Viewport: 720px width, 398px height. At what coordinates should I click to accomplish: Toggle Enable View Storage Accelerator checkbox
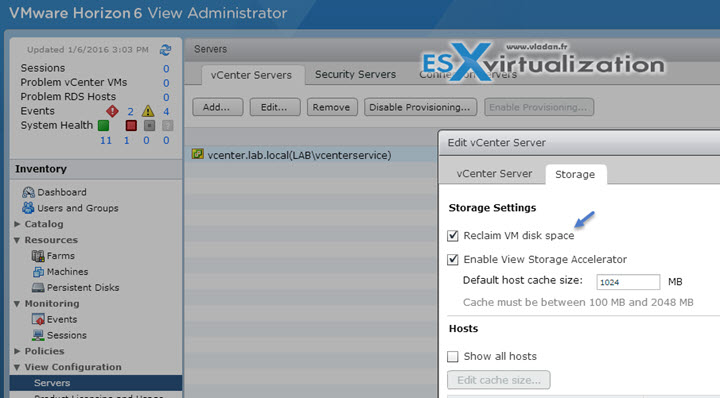point(453,259)
